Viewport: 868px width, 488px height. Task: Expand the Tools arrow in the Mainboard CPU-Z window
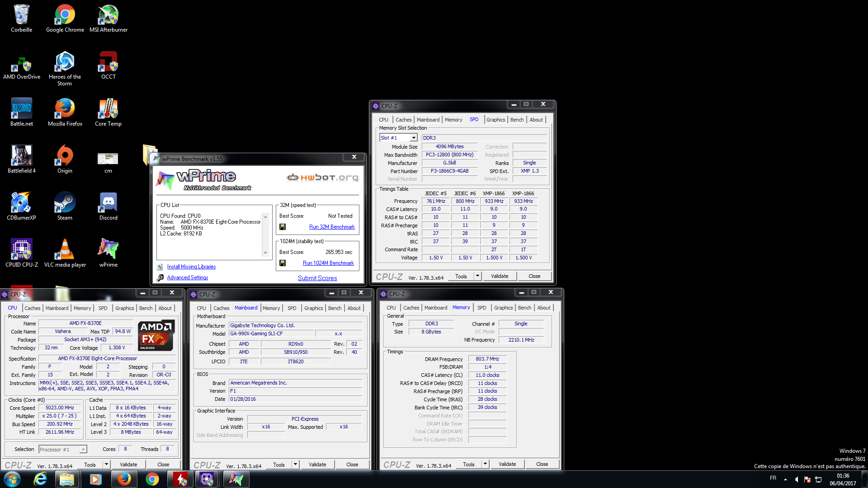pyautogui.click(x=295, y=465)
